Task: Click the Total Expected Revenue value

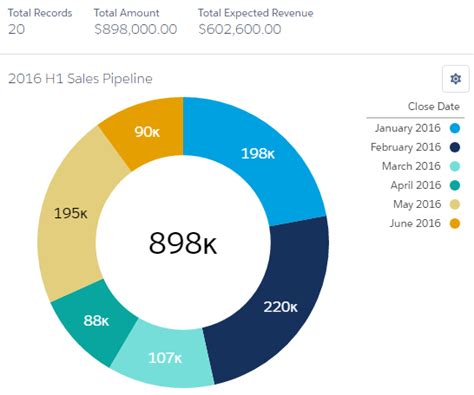Action: point(240,29)
